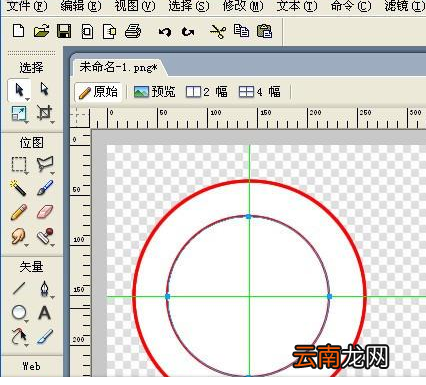Image resolution: width=426 pixels, height=385 pixels.
Task: Open the 编辑(E) menu
Action: click(81, 6)
